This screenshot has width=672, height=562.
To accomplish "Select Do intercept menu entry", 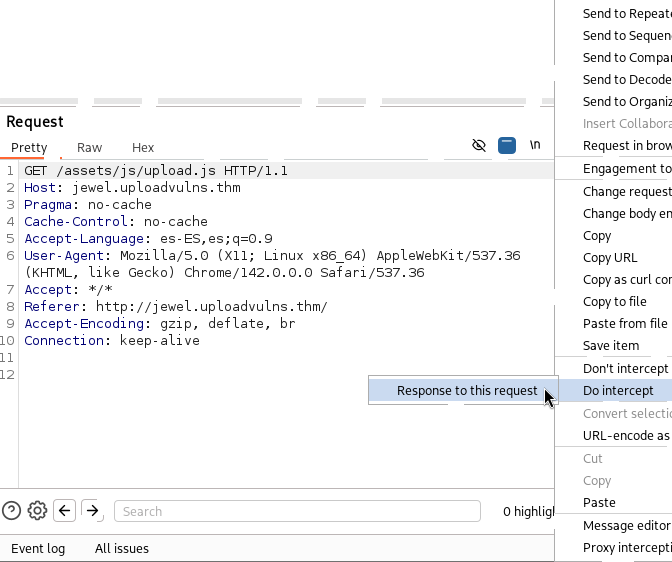I will coord(613,391).
